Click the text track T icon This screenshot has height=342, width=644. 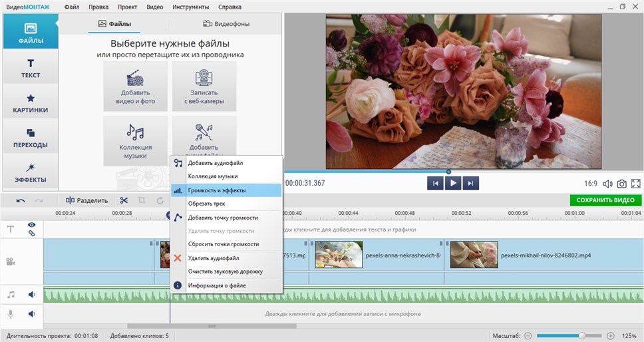(x=11, y=229)
